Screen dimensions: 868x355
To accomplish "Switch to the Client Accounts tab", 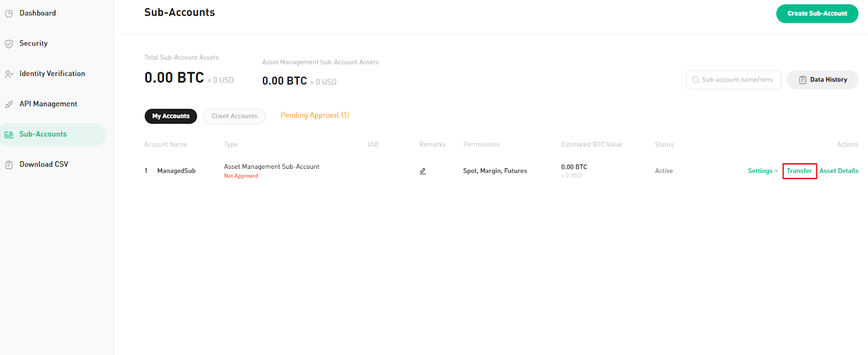I will (x=234, y=116).
